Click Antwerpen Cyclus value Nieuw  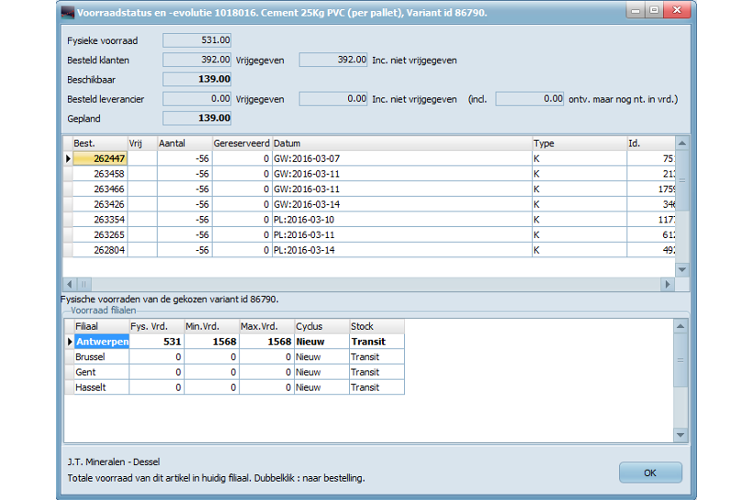(x=322, y=342)
